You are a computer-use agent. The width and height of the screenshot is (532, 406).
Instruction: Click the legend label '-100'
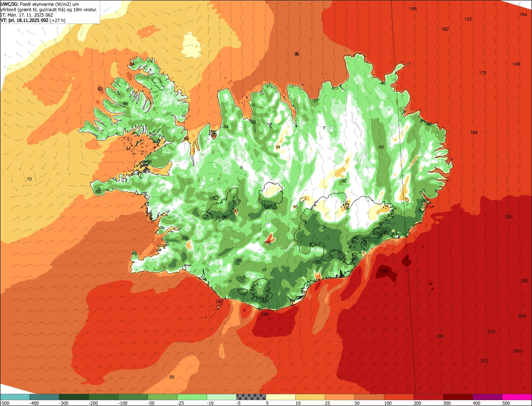pyautogui.click(x=123, y=403)
